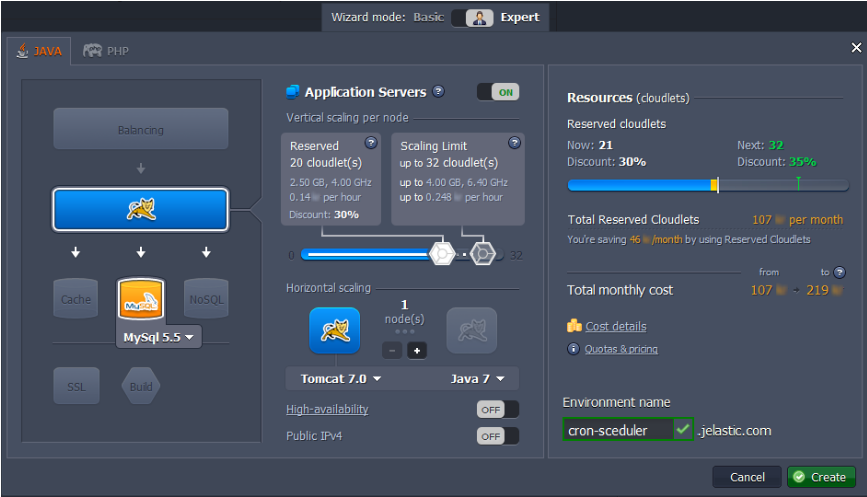Screen dimensions: 867x497
Task: Select the JAVA tab
Action: point(39,51)
